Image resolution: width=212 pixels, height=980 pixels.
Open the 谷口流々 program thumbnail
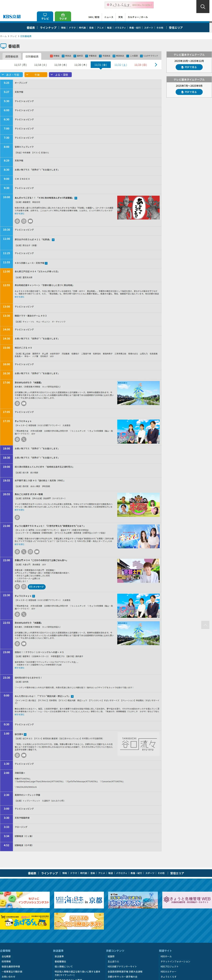point(138,744)
